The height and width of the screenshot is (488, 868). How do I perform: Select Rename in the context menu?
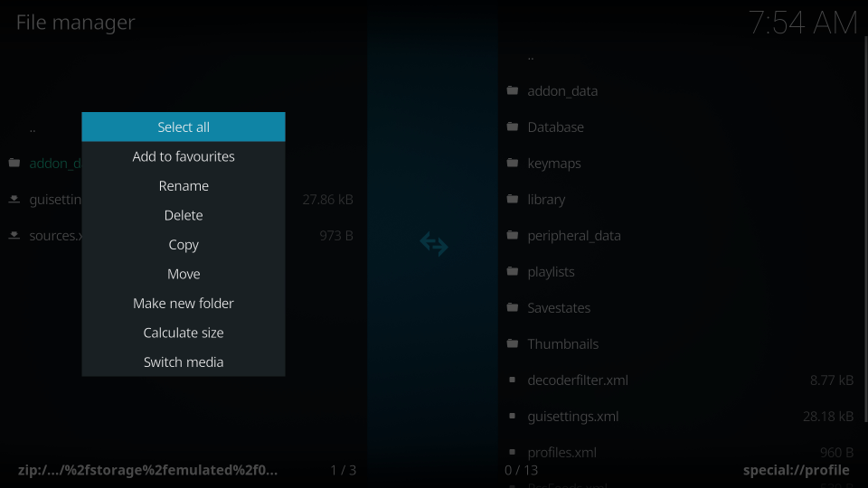pos(184,186)
